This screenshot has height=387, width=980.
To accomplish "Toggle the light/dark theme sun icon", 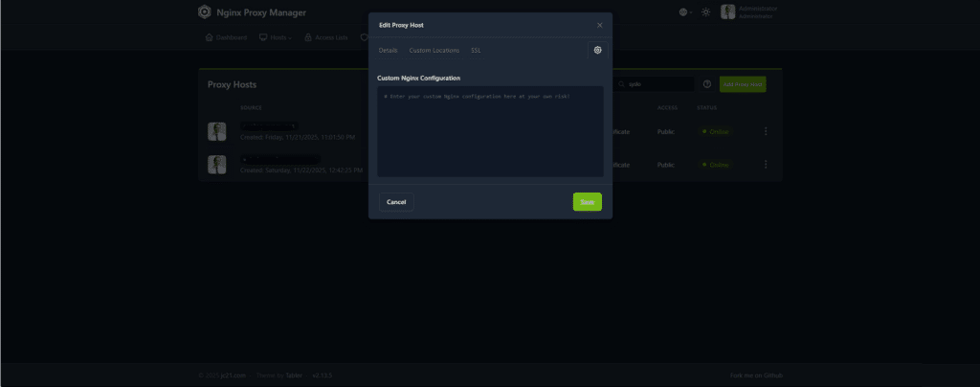I will [x=706, y=12].
